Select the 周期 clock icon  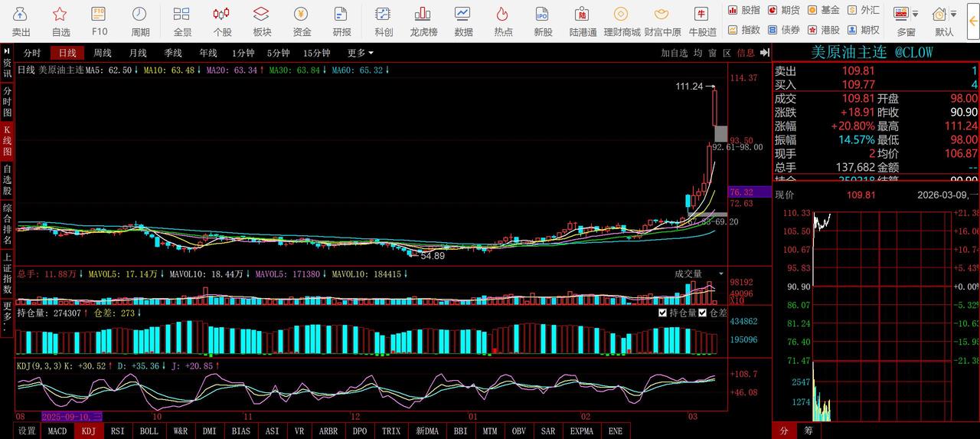[140, 21]
